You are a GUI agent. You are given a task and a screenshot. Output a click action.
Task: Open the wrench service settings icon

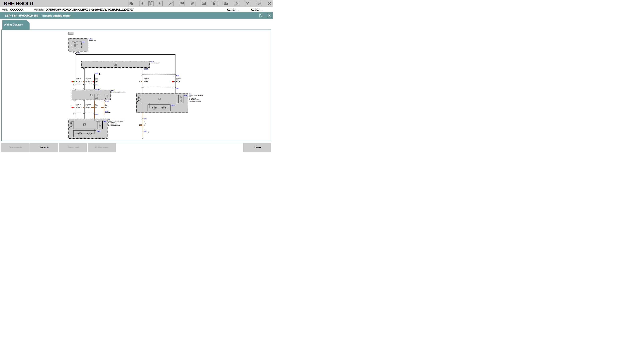click(171, 3)
